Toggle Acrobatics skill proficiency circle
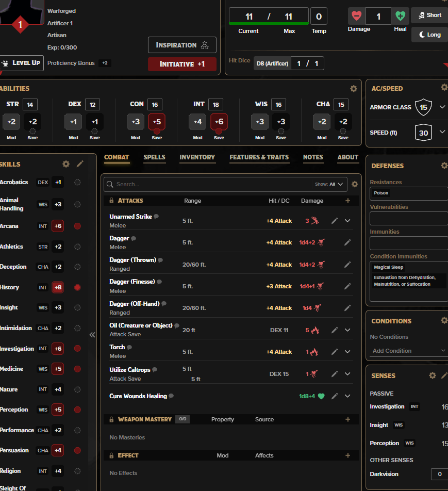This screenshot has width=448, height=491. (77, 182)
